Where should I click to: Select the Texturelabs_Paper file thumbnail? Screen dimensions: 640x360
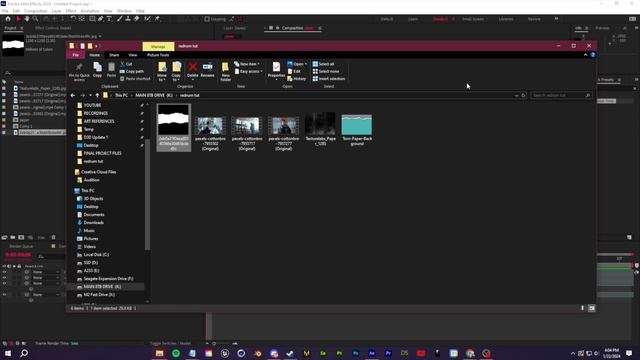click(x=320, y=124)
